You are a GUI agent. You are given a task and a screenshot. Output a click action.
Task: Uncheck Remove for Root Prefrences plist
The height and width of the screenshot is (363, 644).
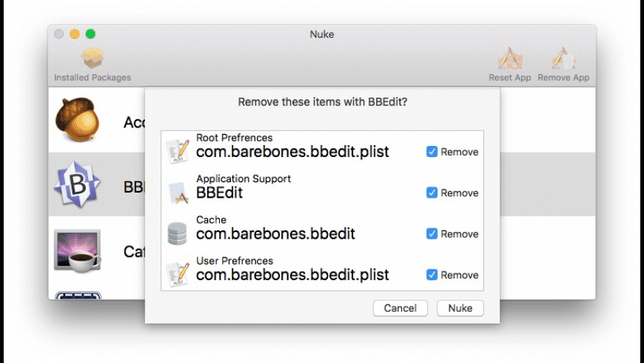[432, 152]
